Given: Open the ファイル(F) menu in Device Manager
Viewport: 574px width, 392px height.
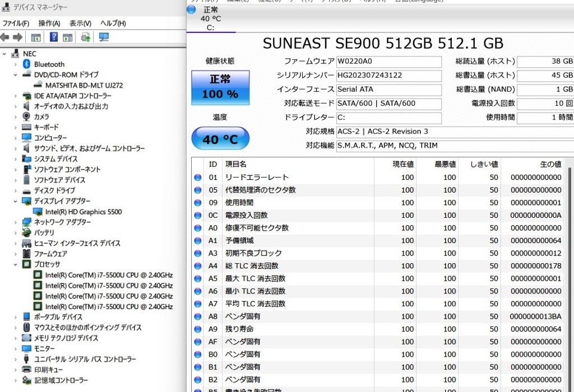Looking at the screenshot, I should pyautogui.click(x=16, y=24).
